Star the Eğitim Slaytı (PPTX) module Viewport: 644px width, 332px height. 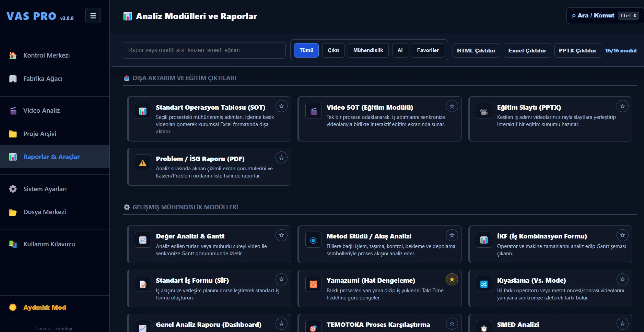coord(622,106)
